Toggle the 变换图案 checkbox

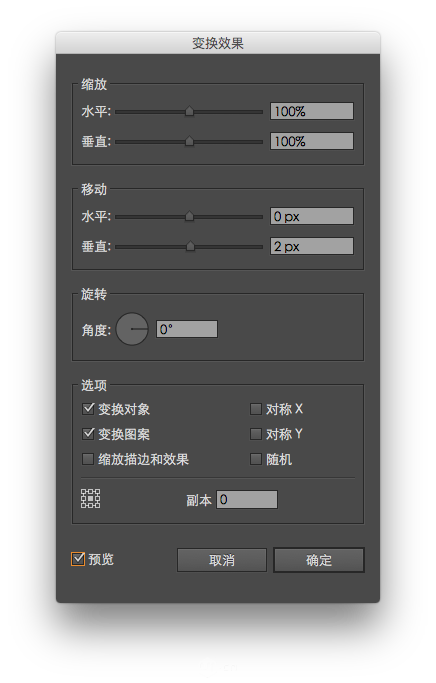[x=88, y=433]
